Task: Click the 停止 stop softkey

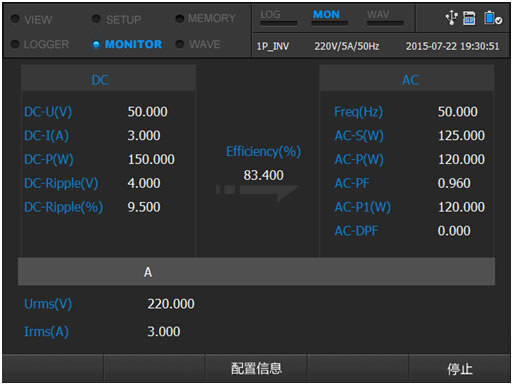Action: [460, 369]
